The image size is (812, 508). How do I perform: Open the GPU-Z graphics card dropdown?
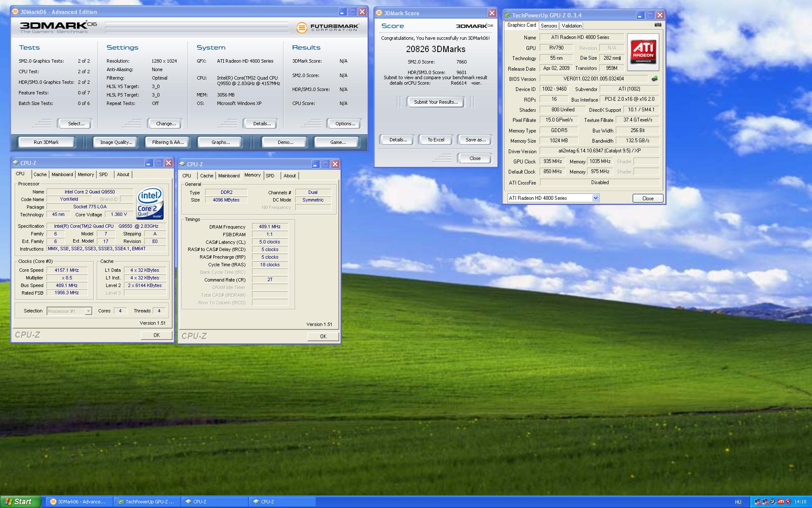click(x=595, y=198)
